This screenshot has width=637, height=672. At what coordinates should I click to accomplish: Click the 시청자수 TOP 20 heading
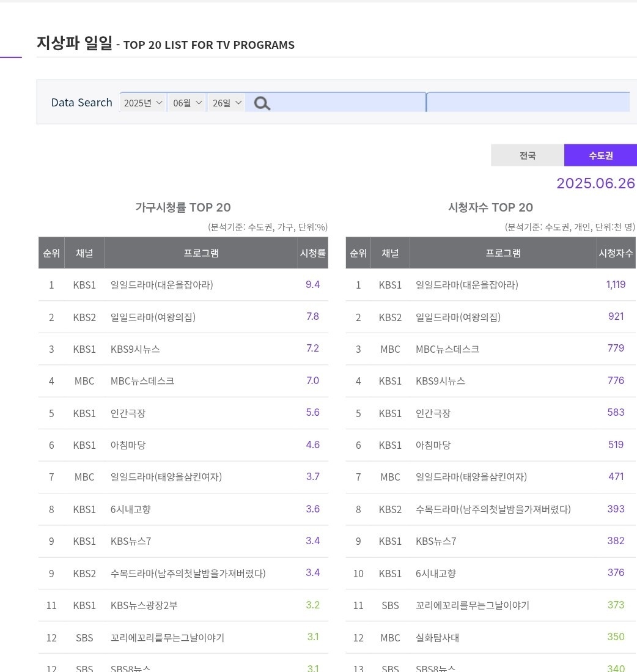click(x=490, y=207)
